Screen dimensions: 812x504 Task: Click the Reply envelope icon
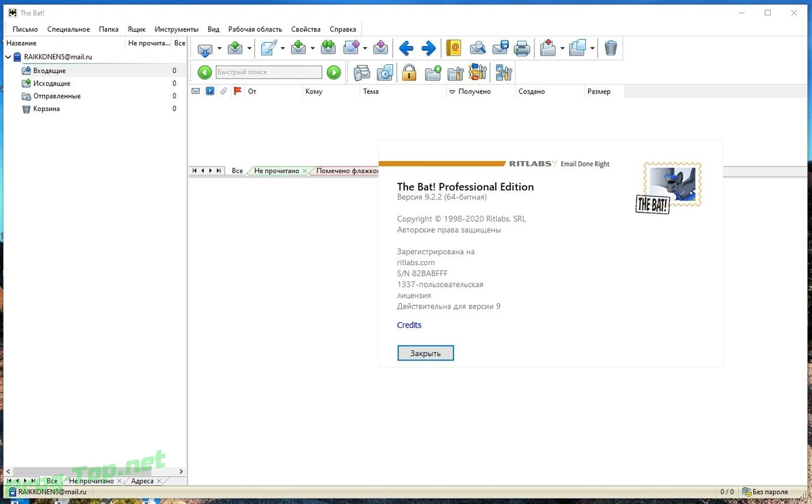point(299,48)
